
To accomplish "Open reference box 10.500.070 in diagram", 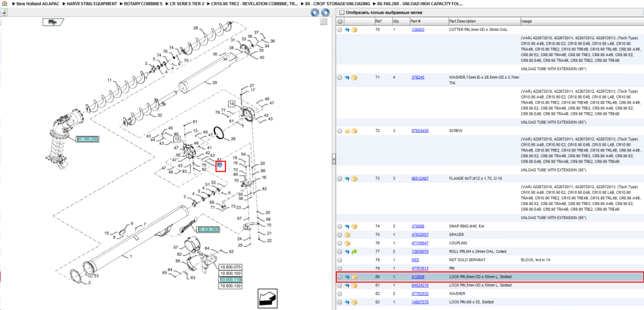I will point(231,267).
